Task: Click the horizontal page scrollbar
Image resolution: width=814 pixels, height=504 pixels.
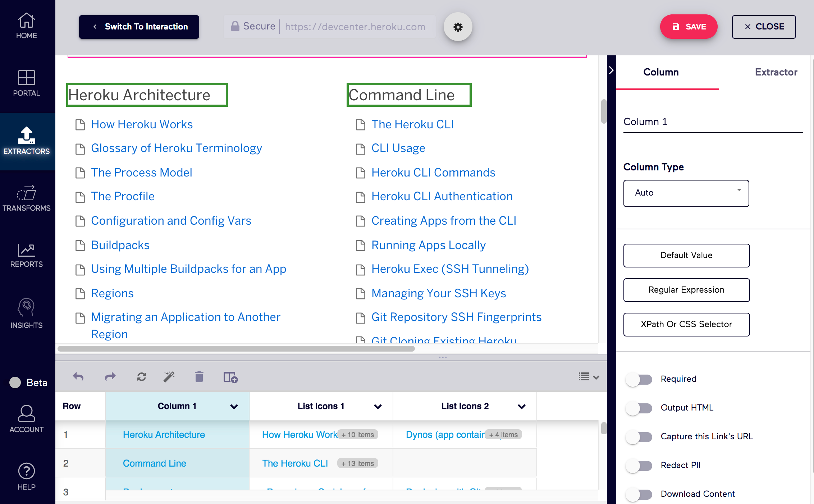Action: pyautogui.click(x=236, y=349)
